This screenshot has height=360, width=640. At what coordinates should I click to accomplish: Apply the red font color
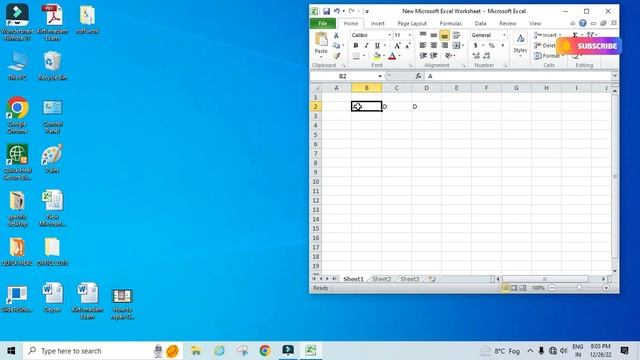pyautogui.click(x=392, y=56)
